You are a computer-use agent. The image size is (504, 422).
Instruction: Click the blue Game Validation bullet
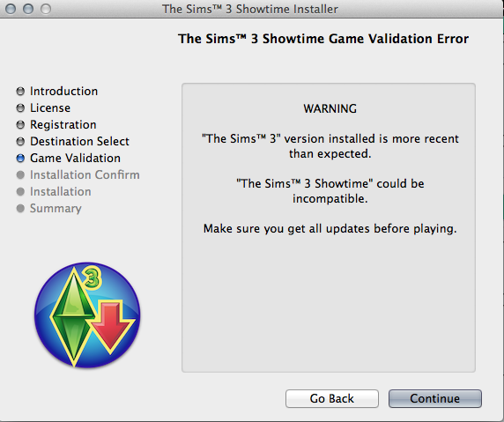pos(20,158)
